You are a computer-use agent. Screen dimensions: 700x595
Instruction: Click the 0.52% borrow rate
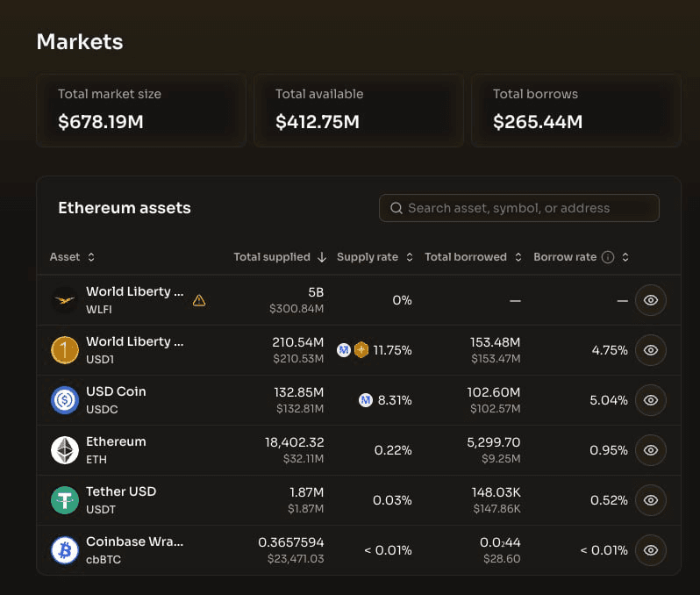[x=610, y=500]
